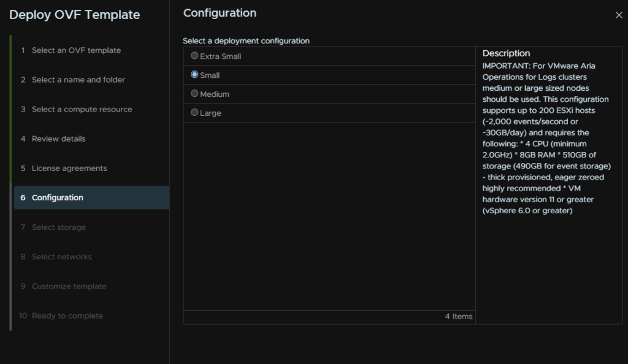Viewport: 628px width, 364px height.
Task: Pick the Large configuration radio button
Action: [194, 112]
